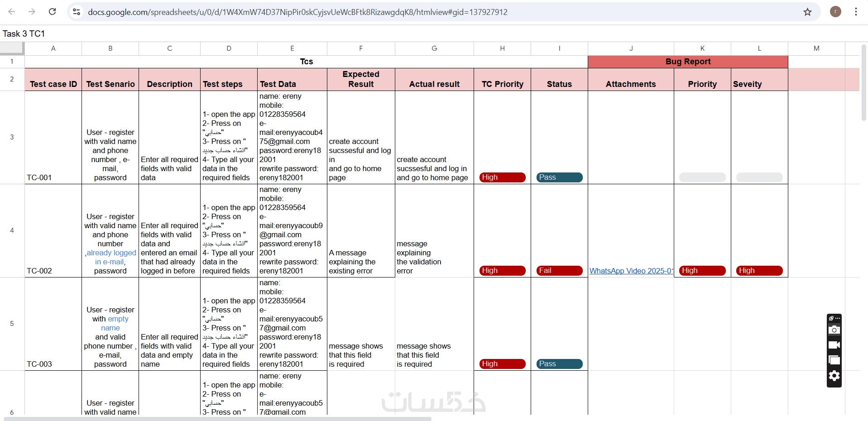Select column K header

point(703,48)
